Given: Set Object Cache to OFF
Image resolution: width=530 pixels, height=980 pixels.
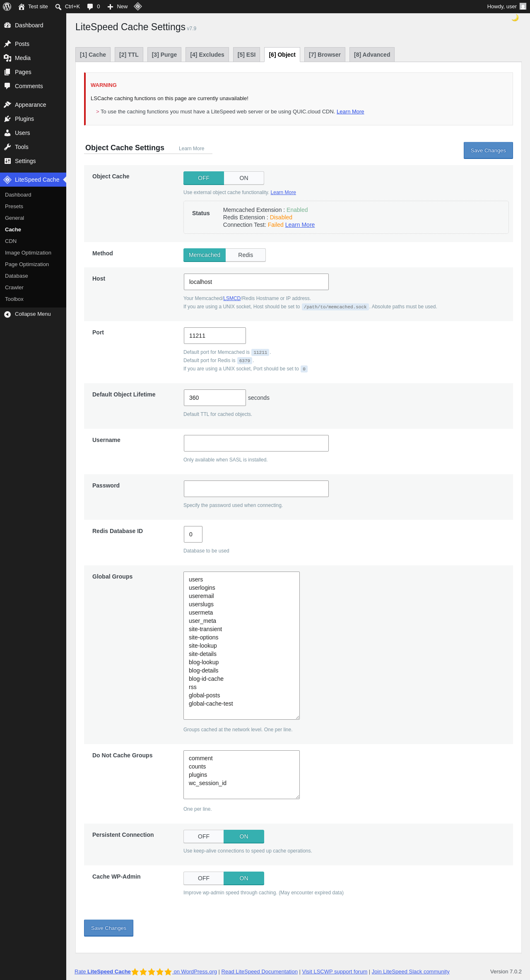Looking at the screenshot, I should click(x=204, y=178).
